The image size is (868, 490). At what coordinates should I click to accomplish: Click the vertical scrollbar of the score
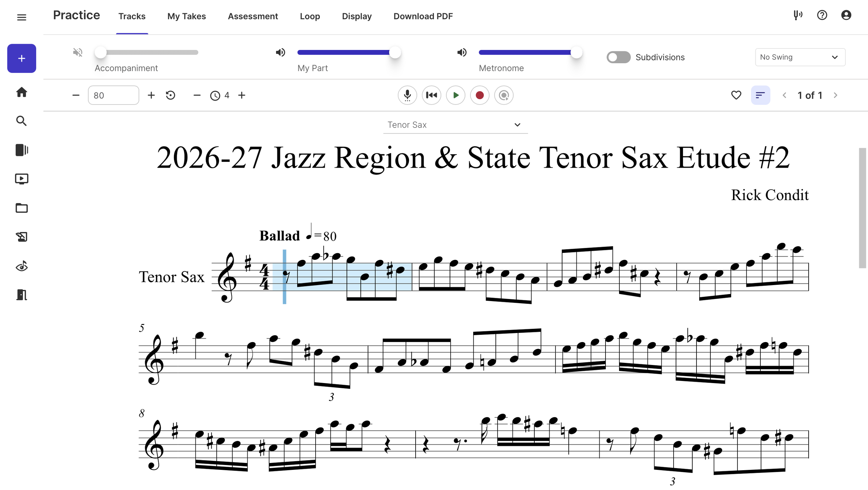coord(862,208)
